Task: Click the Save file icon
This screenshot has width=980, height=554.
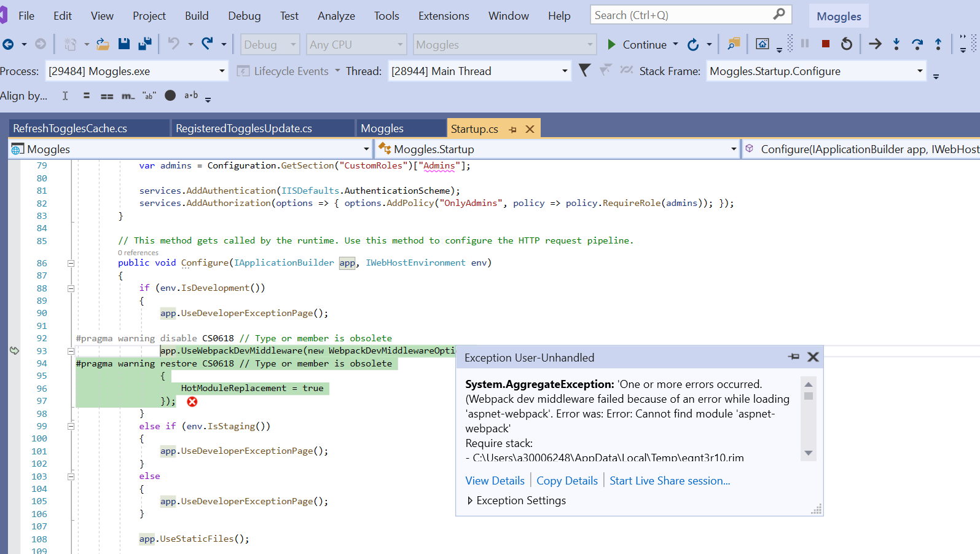Action: 124,44
